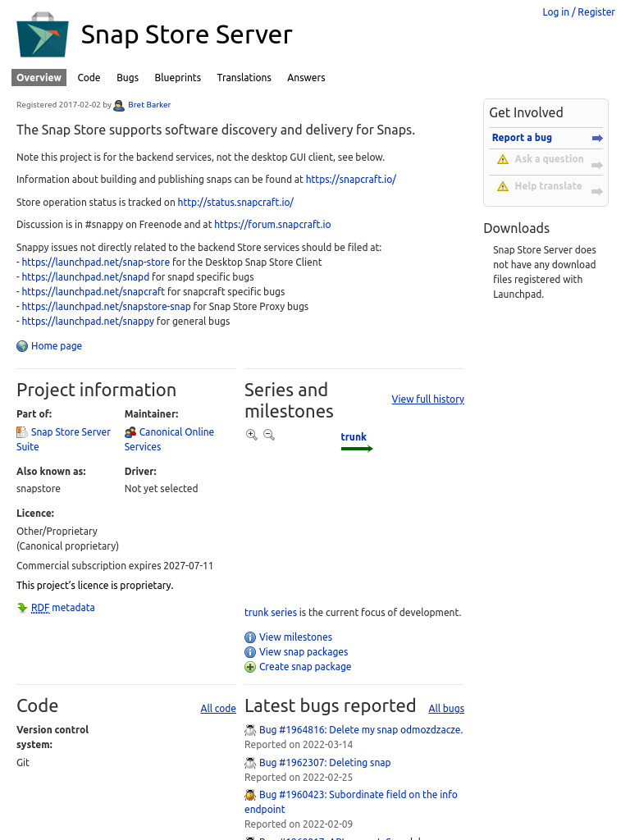Click the trunk series label in timeline
The height and width of the screenshot is (840, 630).
point(354,436)
